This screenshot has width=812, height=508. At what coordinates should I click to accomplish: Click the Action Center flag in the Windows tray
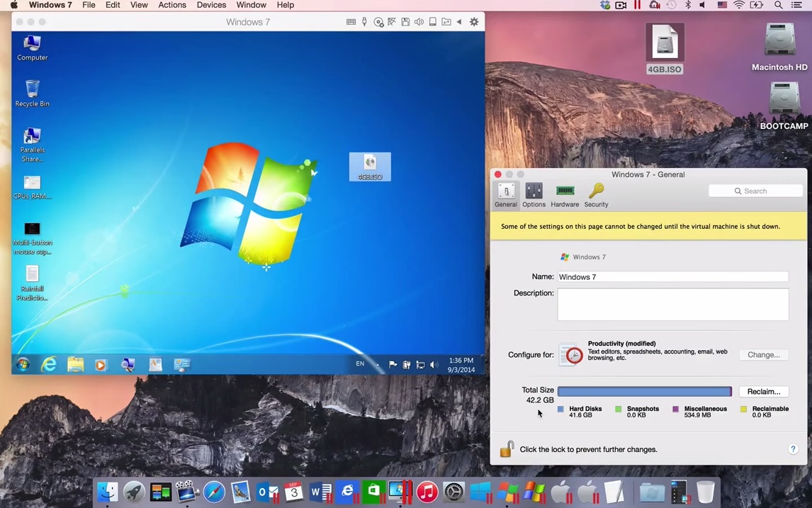point(393,365)
